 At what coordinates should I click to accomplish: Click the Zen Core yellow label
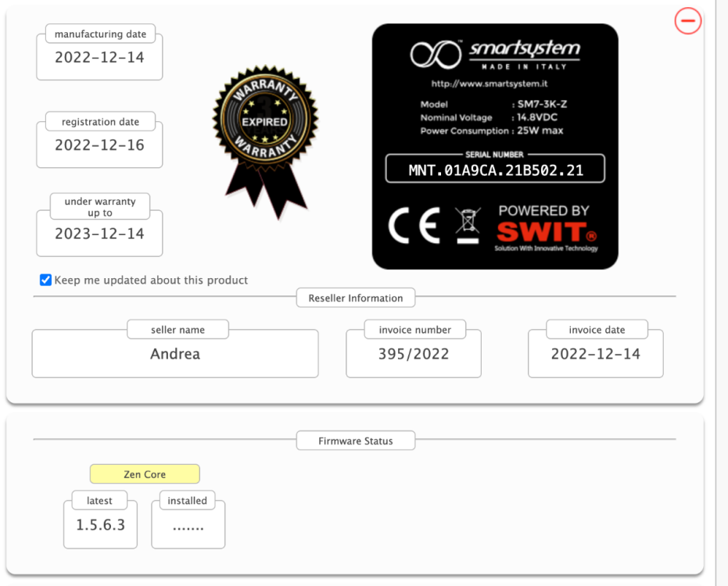click(145, 474)
